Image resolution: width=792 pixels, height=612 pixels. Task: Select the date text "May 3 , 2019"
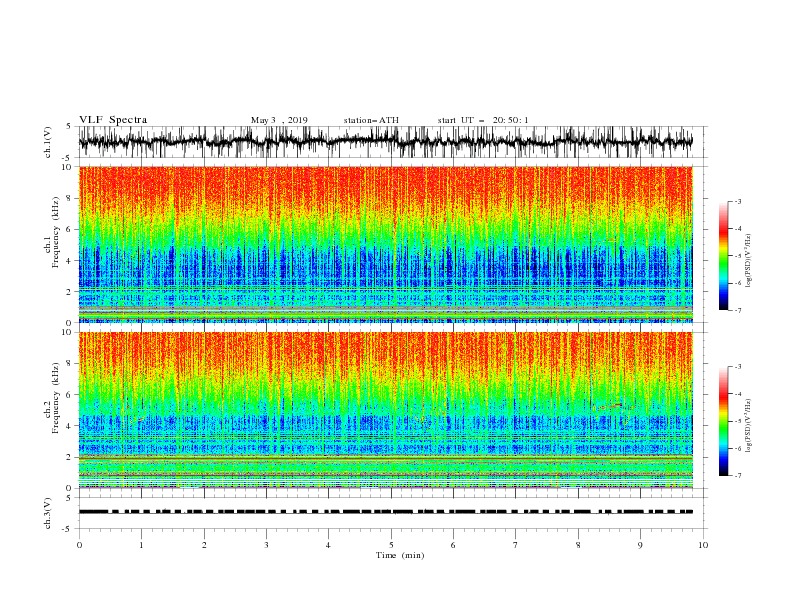pos(279,120)
